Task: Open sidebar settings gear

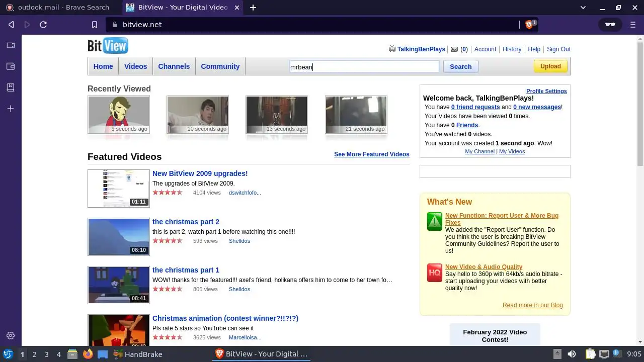Action: [x=11, y=336]
